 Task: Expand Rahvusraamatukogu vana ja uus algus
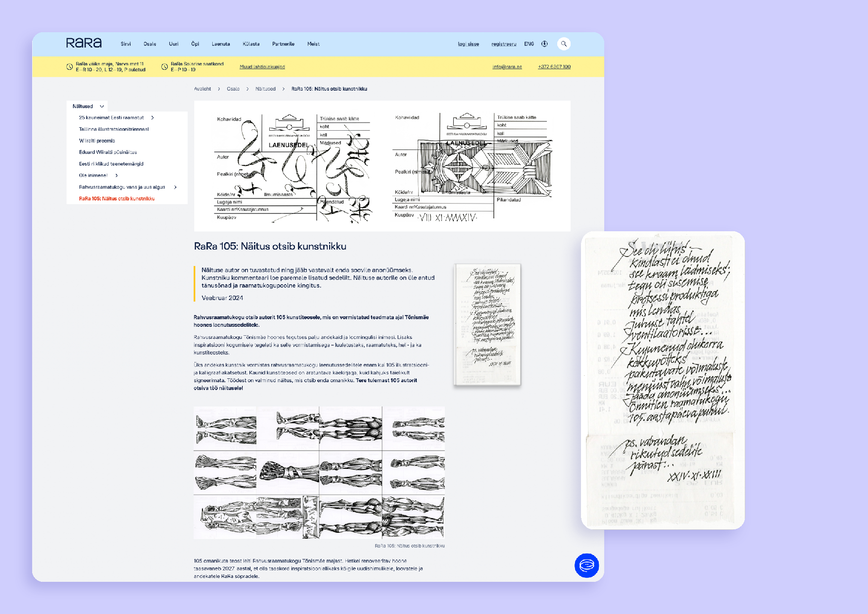point(175,187)
